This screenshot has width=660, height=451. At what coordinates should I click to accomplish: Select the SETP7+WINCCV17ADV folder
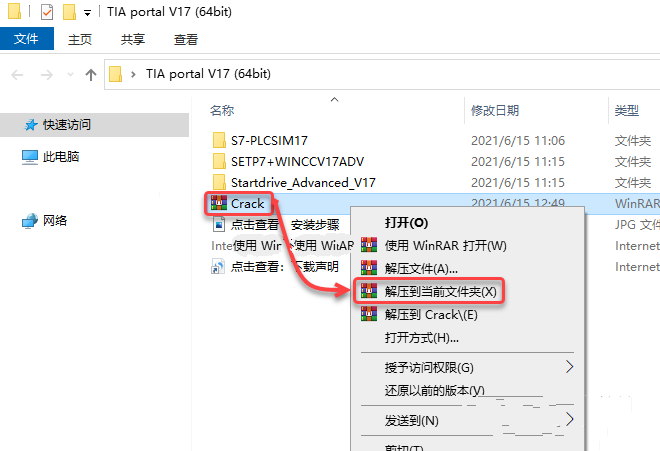[x=288, y=161]
